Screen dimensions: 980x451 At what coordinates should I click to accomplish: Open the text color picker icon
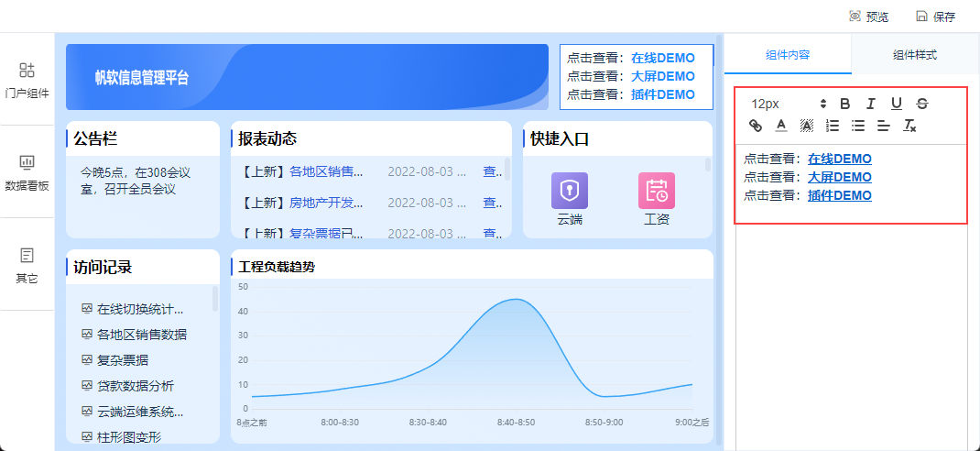point(781,126)
